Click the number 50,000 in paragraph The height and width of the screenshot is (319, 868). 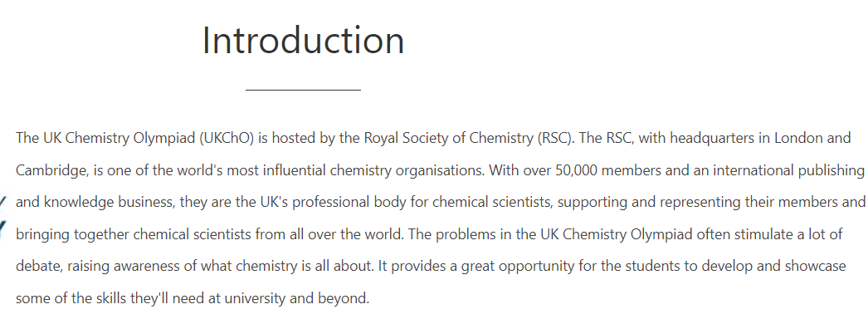[576, 170]
